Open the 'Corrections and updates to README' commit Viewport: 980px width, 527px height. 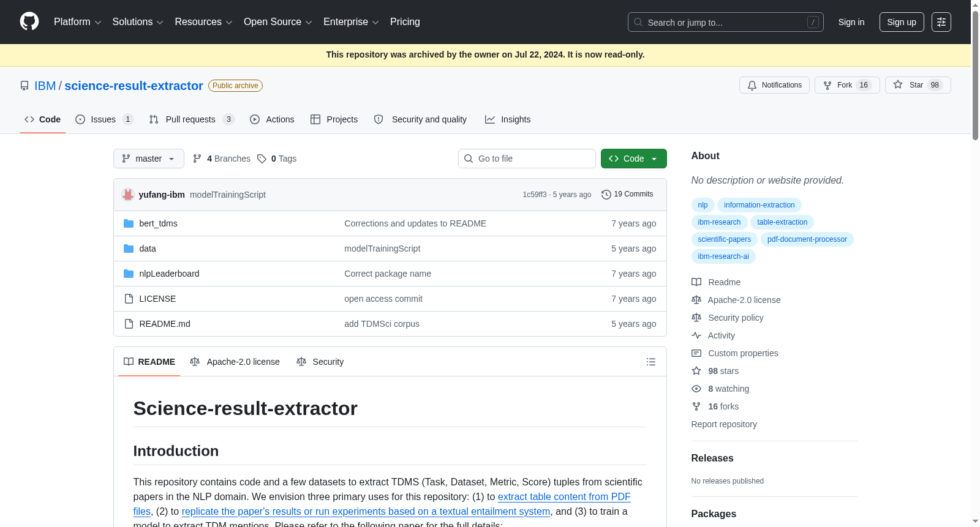coord(415,223)
